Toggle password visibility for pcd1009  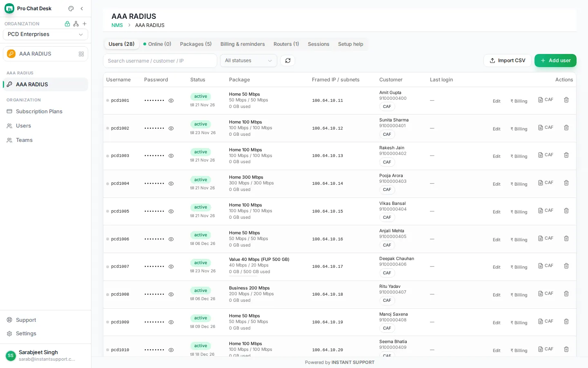coord(171,322)
